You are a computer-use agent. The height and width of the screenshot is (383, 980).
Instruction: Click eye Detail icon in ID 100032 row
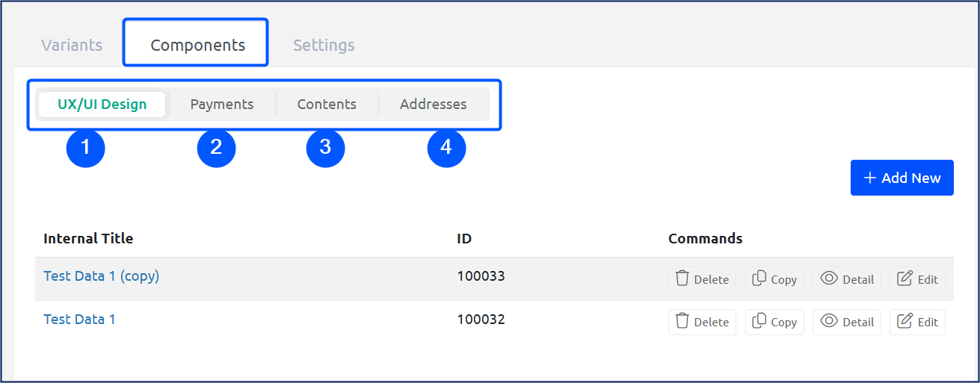coord(828,321)
